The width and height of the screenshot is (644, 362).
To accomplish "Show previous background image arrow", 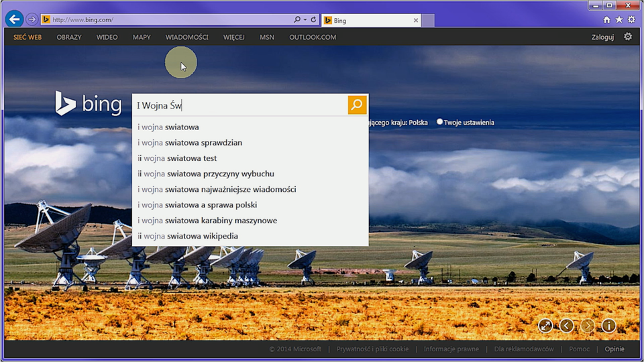I will (566, 326).
